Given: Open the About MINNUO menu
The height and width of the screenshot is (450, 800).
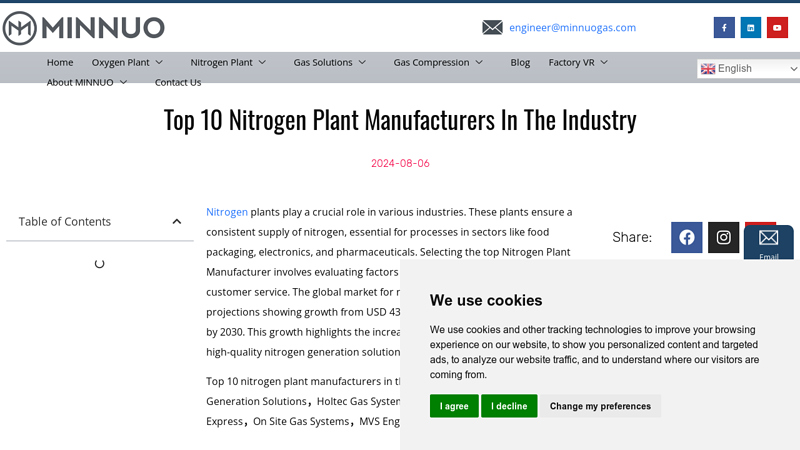Looking at the screenshot, I should click(x=80, y=82).
